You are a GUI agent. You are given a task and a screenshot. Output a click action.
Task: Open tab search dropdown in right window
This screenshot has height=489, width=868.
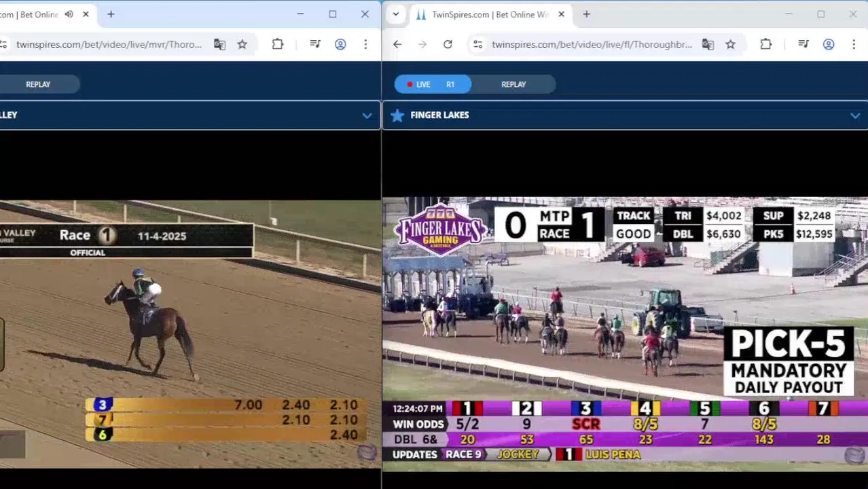(x=395, y=14)
